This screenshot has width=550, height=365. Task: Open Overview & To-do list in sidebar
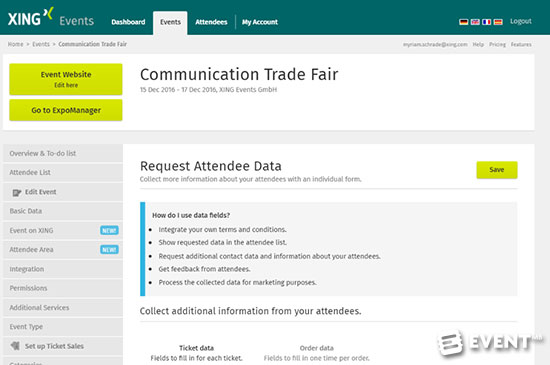pos(63,153)
